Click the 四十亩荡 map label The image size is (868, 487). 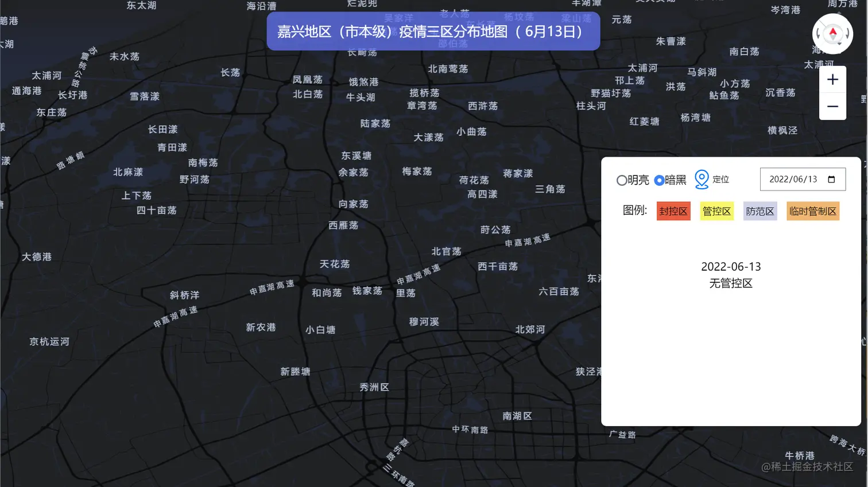click(x=157, y=211)
